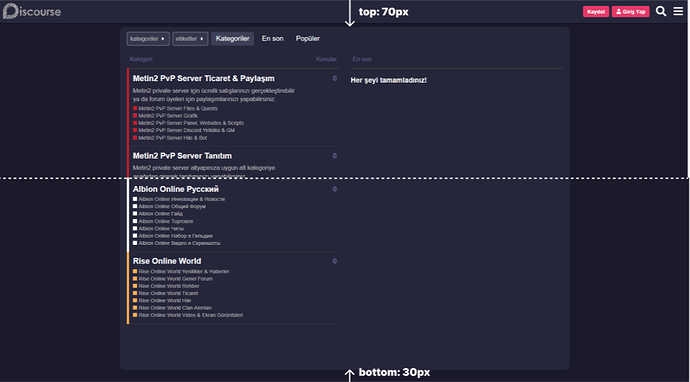Image resolution: width=690 pixels, height=382 pixels.
Task: Click topic count of Metin2 PvP Server Tanıtım
Action: (x=334, y=156)
